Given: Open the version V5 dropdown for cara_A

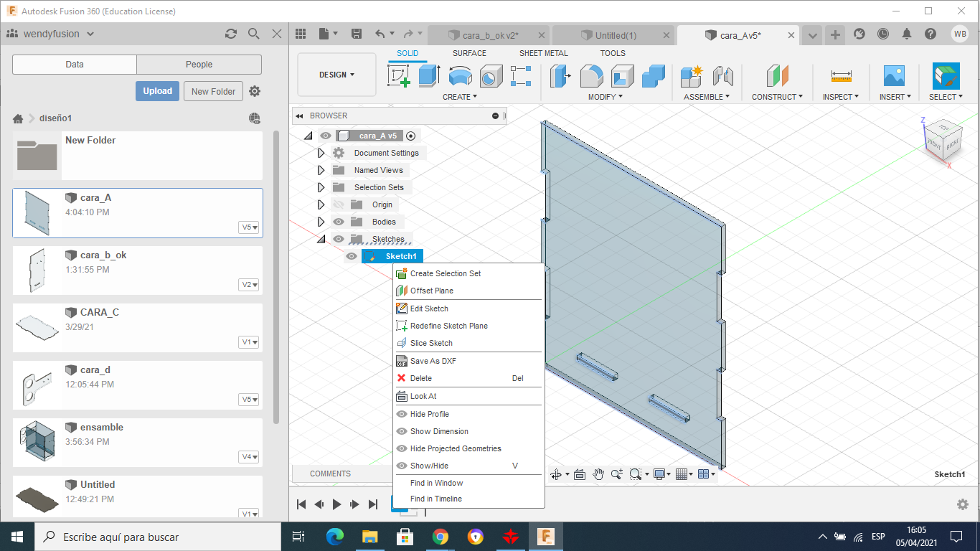Looking at the screenshot, I should [x=250, y=227].
